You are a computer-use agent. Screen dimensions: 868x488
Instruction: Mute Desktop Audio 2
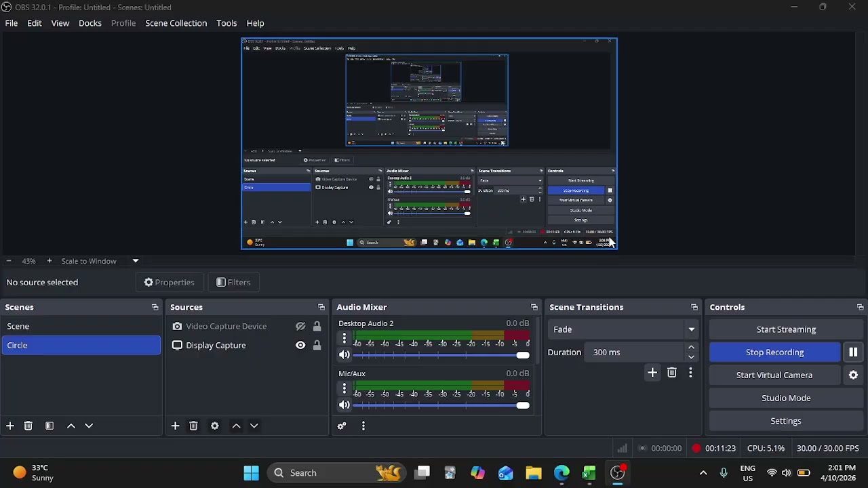point(344,355)
